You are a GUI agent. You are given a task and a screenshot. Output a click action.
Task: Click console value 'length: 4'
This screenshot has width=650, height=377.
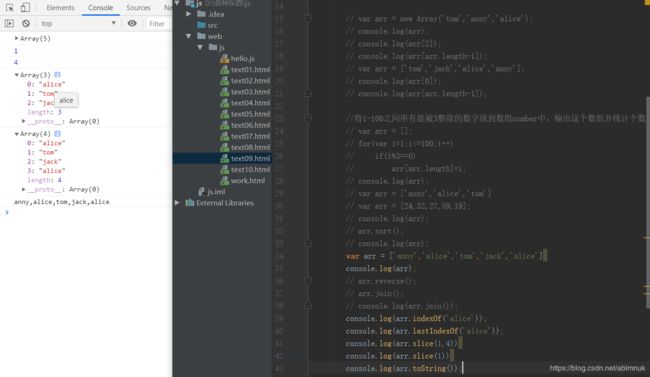tap(44, 180)
